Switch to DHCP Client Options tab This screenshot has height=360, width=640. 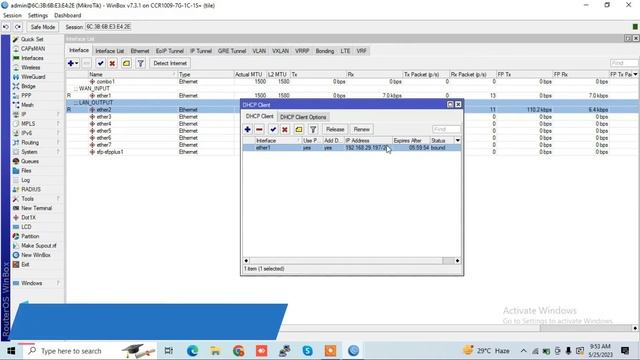[303, 117]
